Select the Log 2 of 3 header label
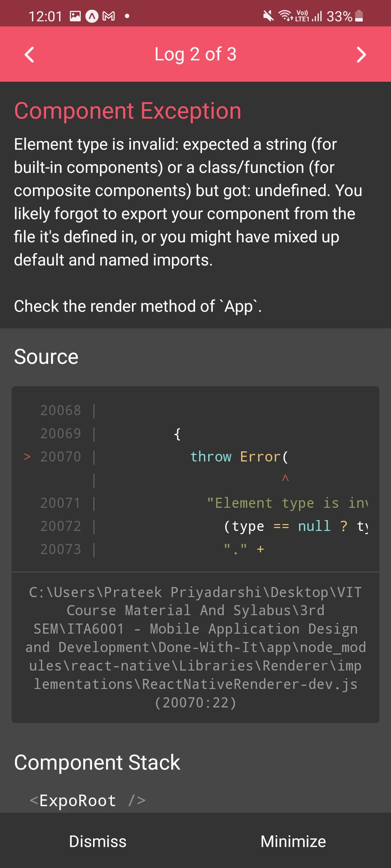 coord(195,54)
